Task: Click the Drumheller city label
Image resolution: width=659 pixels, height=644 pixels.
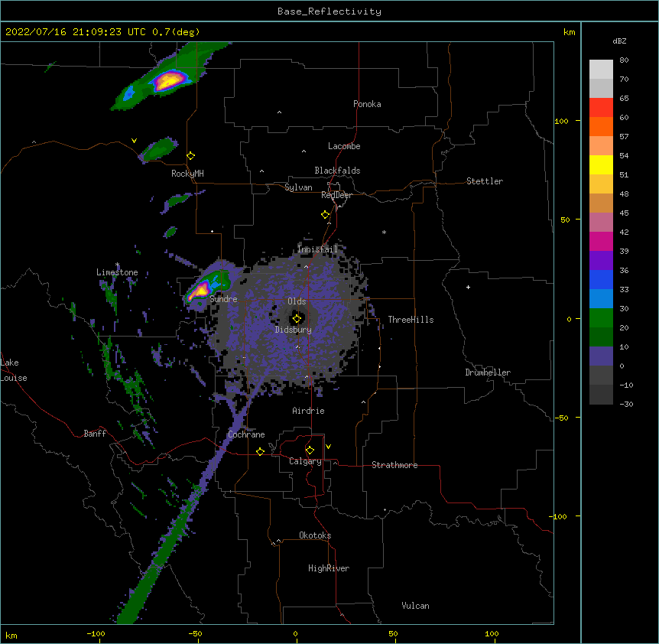Action: (488, 372)
